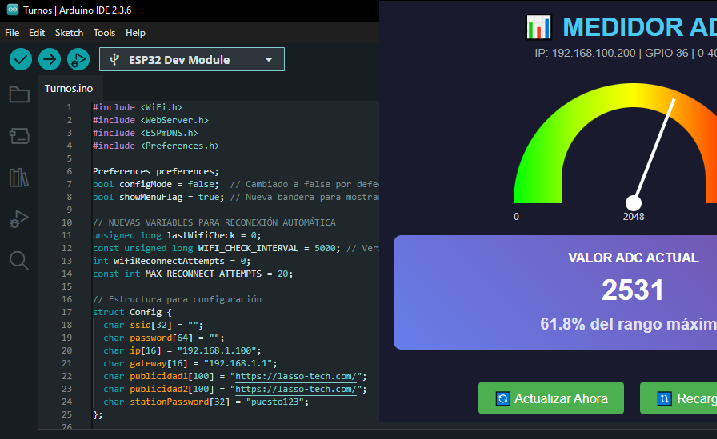Click the Recarg button in the dashboard
717x439 pixels.
coord(679,398)
